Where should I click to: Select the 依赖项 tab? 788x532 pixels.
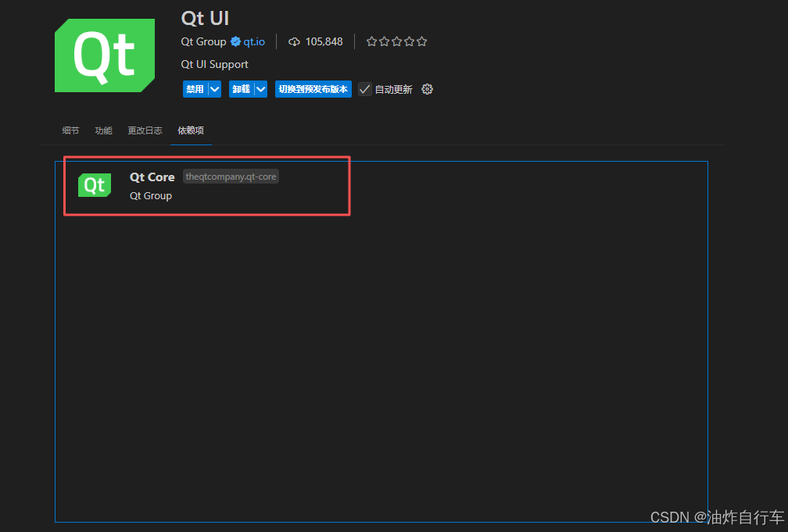click(191, 130)
